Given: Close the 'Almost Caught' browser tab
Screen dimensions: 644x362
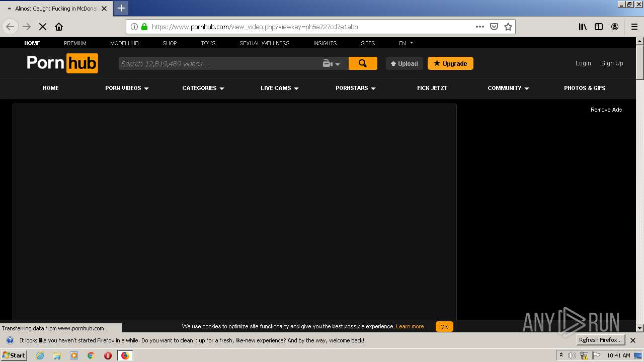Looking at the screenshot, I should (104, 9).
